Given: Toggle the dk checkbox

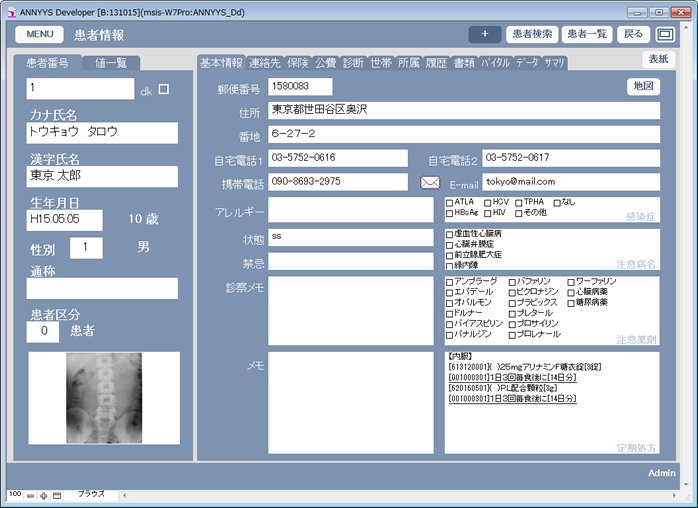Looking at the screenshot, I should [x=164, y=89].
